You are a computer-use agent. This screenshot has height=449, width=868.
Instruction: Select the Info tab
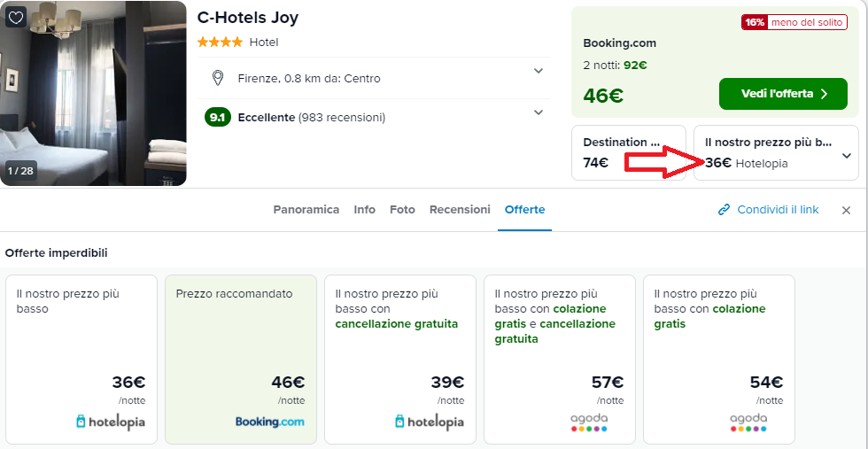point(364,210)
